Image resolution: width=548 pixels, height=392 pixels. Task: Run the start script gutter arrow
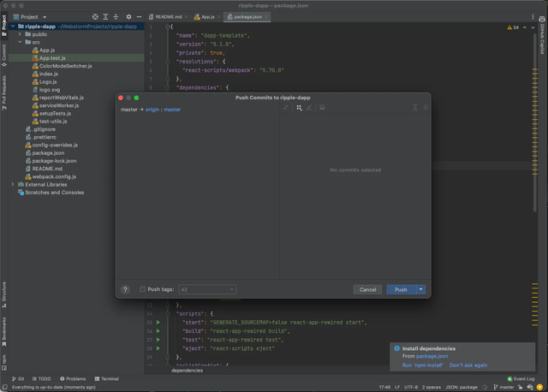158,322
